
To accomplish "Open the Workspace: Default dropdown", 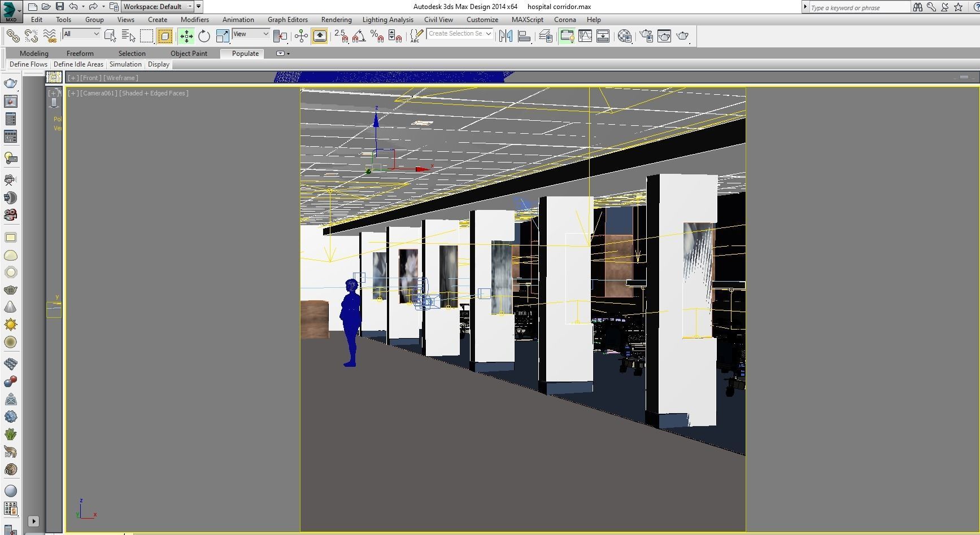I will coord(158,7).
